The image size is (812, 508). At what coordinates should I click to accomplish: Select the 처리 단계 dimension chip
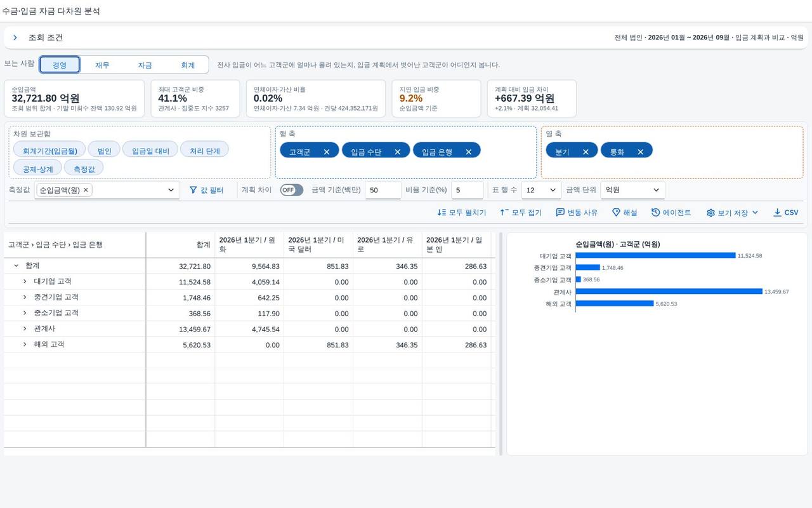pos(205,150)
